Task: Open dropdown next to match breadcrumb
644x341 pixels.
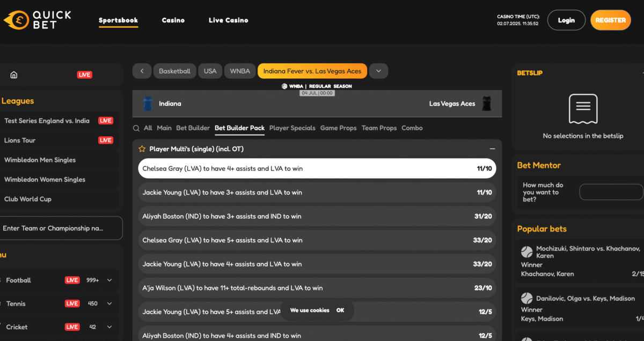Action: click(x=378, y=71)
